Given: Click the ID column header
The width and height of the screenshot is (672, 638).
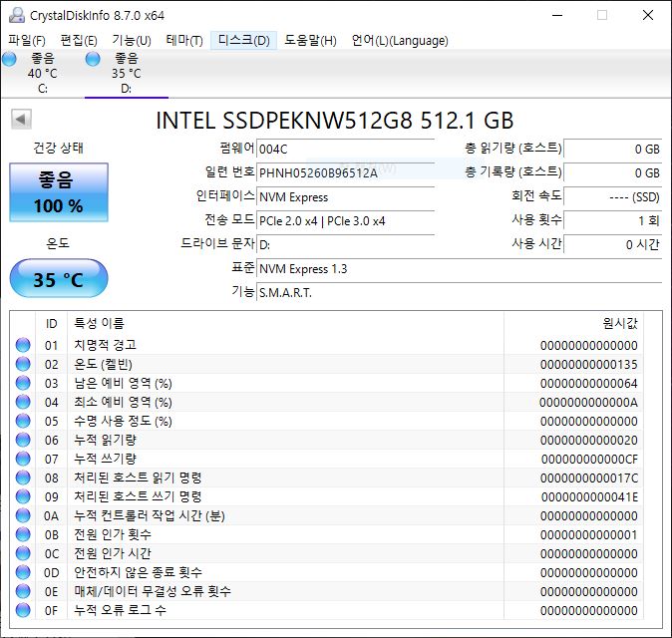Looking at the screenshot, I should pos(52,324).
